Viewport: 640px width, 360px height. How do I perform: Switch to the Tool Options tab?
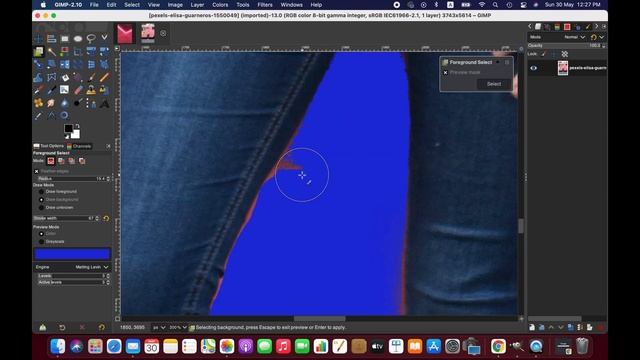point(49,146)
